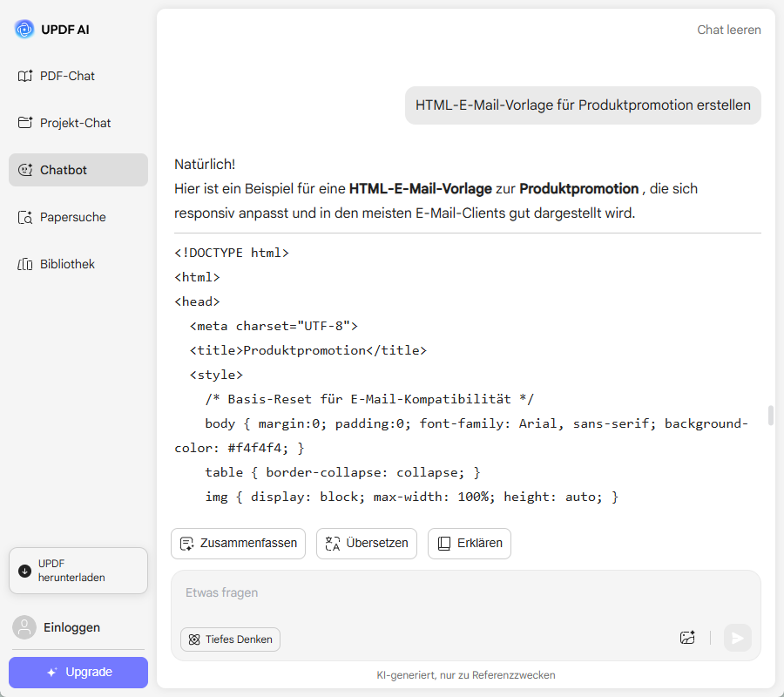The width and height of the screenshot is (784, 697).
Task: Open the Bibliothek section
Action: click(x=78, y=264)
